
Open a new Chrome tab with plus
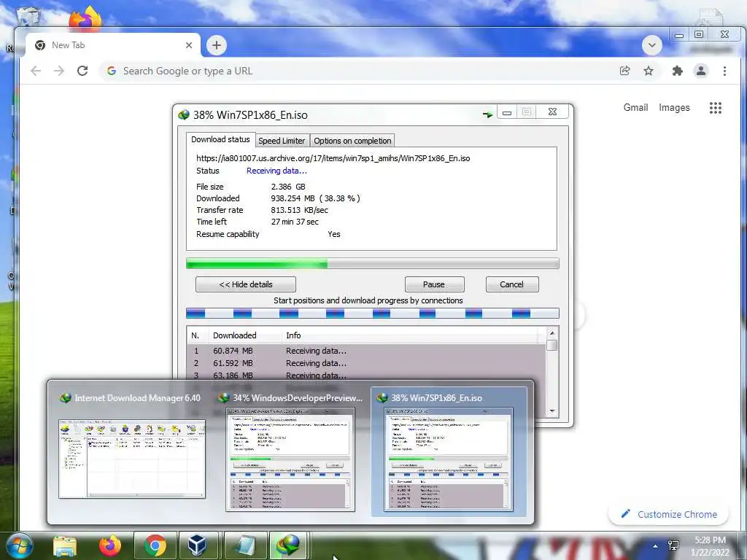click(216, 45)
